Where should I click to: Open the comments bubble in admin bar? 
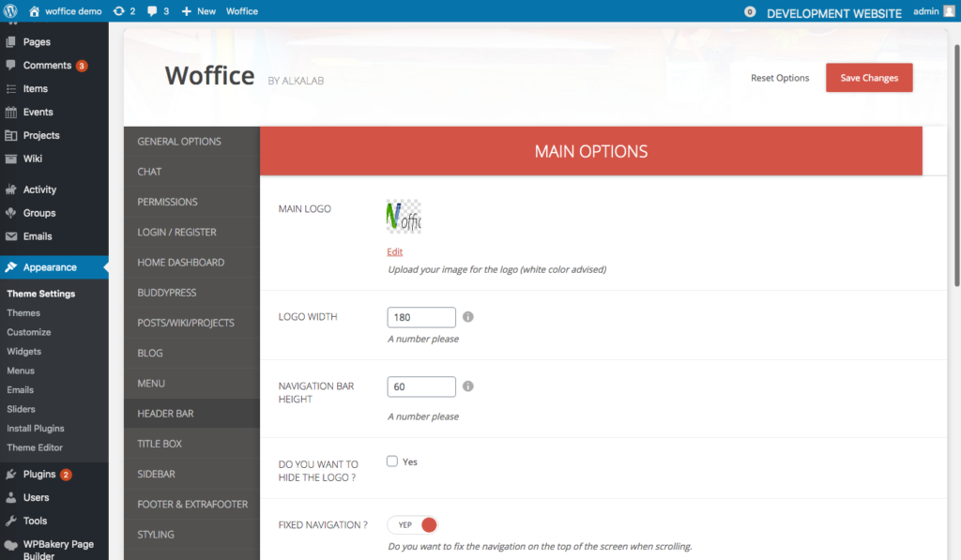point(152,11)
